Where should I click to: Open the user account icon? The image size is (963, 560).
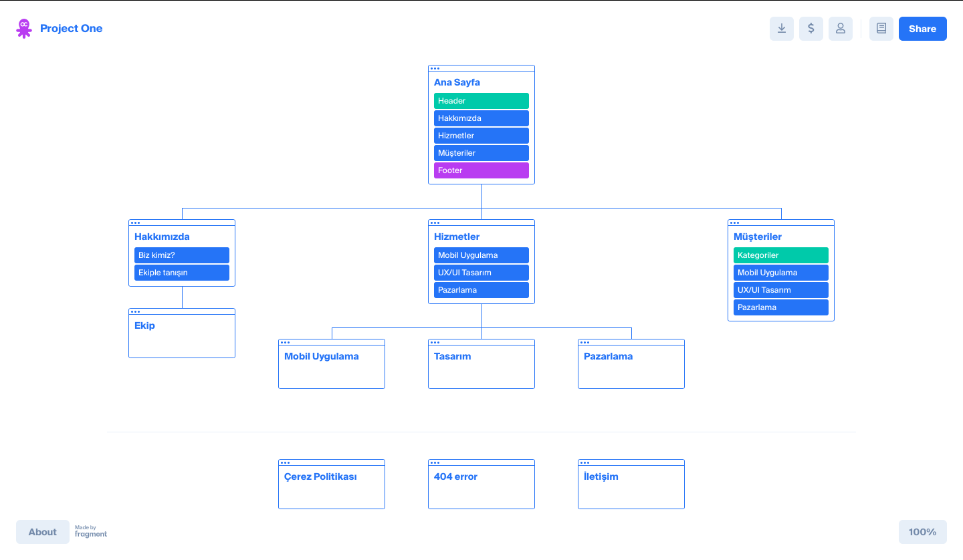click(841, 29)
